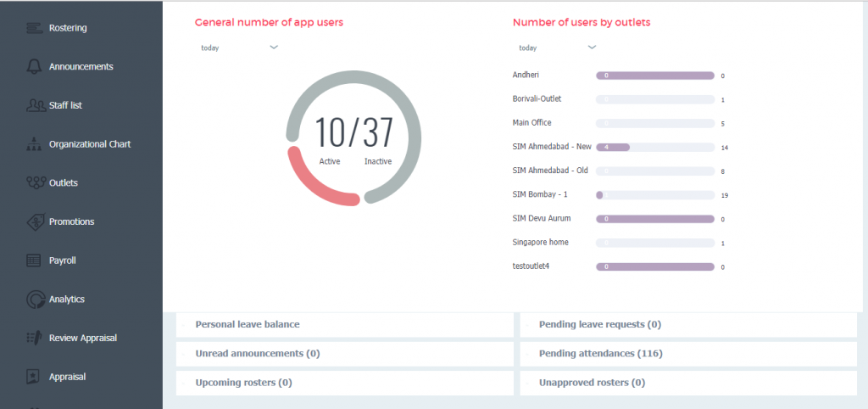
Task: Expand Pending attendances (116) section
Action: (600, 353)
